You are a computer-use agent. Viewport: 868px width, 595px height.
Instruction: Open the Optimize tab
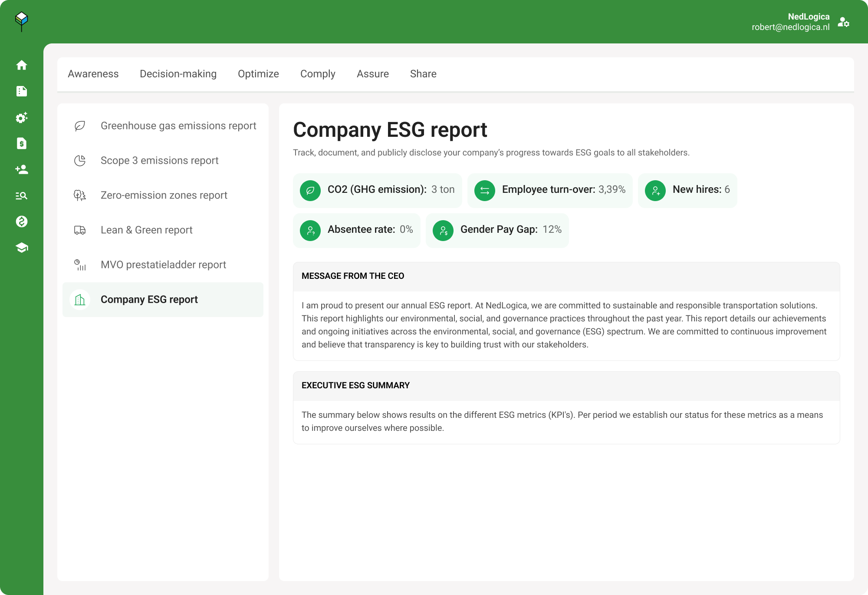(258, 74)
